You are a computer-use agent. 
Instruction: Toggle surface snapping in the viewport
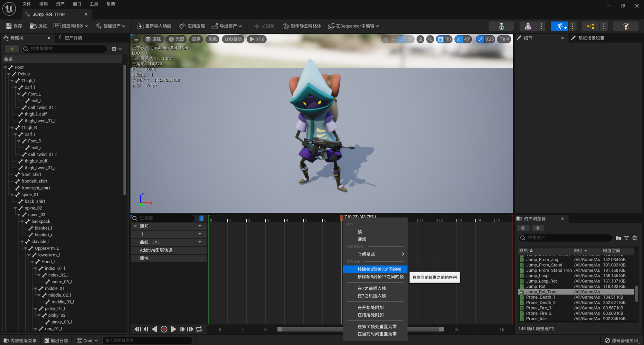pyautogui.click(x=430, y=39)
